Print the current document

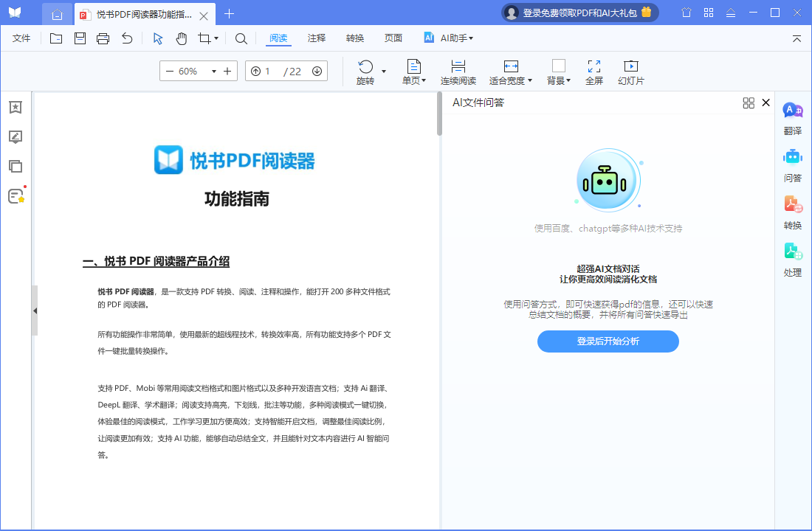click(103, 38)
